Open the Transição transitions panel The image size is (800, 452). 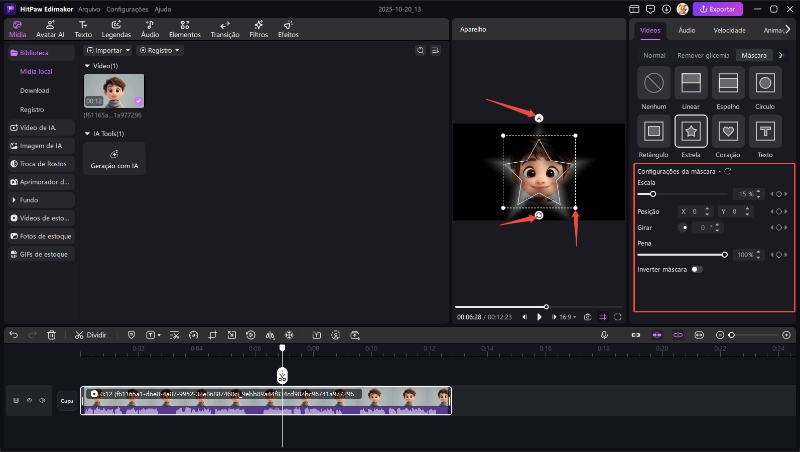point(224,28)
